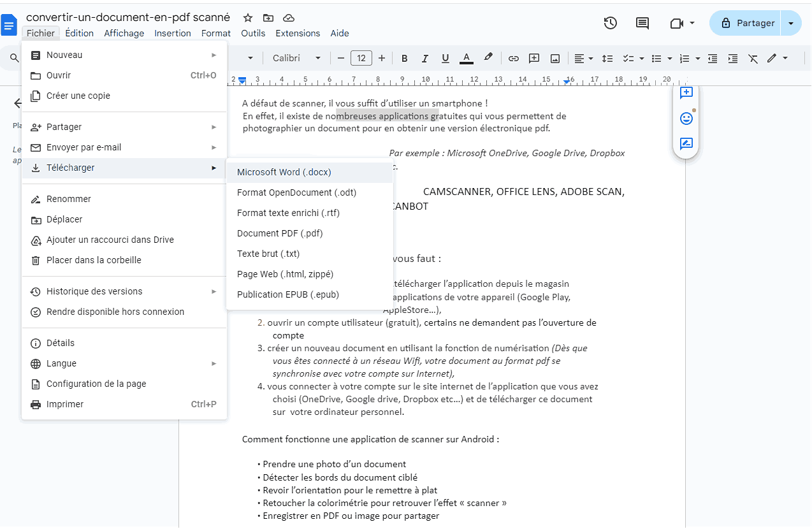Open the Édition menu

pyautogui.click(x=79, y=33)
